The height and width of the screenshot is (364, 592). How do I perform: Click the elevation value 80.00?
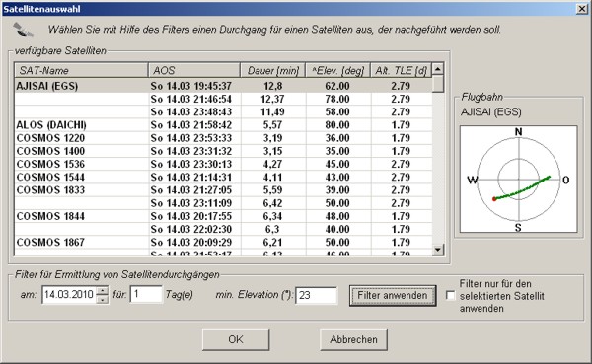[337, 125]
